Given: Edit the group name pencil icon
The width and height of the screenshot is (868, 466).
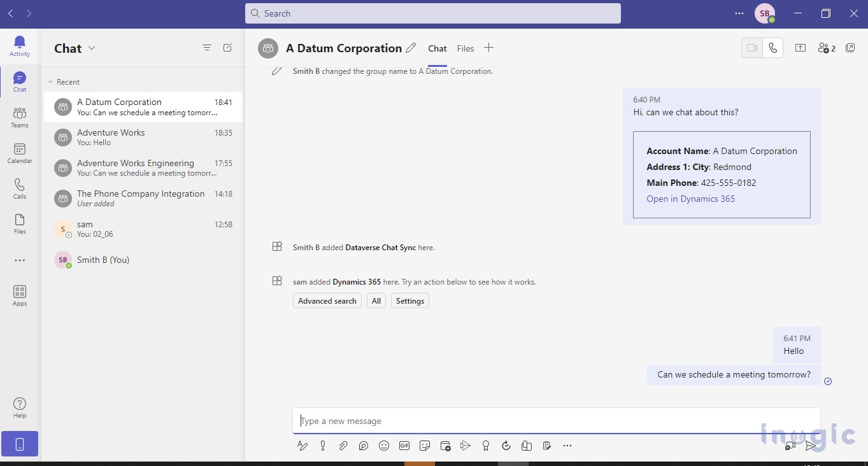Looking at the screenshot, I should (411, 48).
